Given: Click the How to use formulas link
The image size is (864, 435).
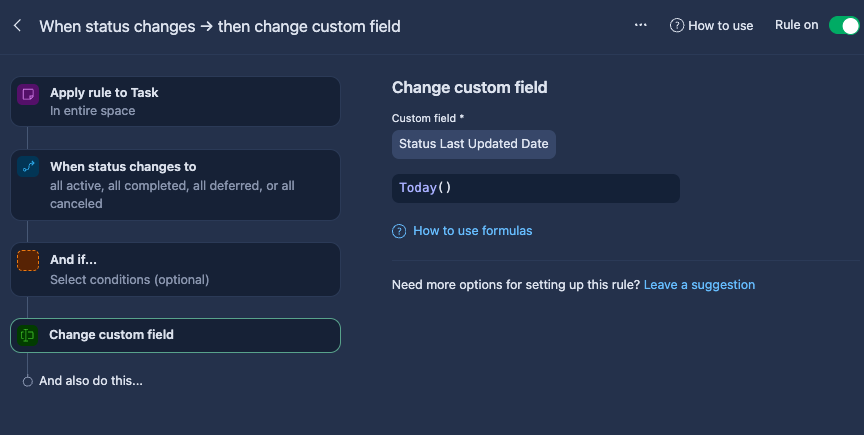Looking at the screenshot, I should coord(472,231).
